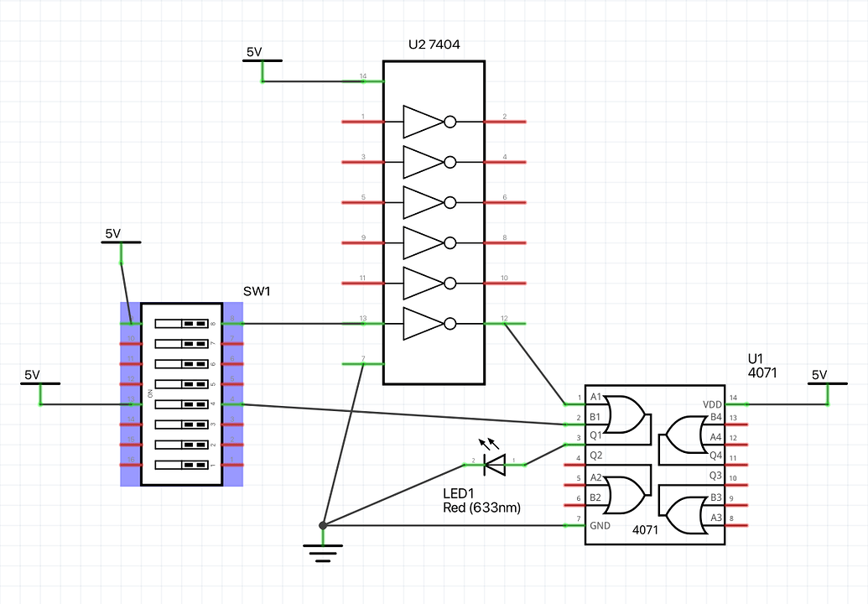Flip switch 4 on the DIP switch SW1
Viewport: 868px width, 604px height.
(183, 404)
